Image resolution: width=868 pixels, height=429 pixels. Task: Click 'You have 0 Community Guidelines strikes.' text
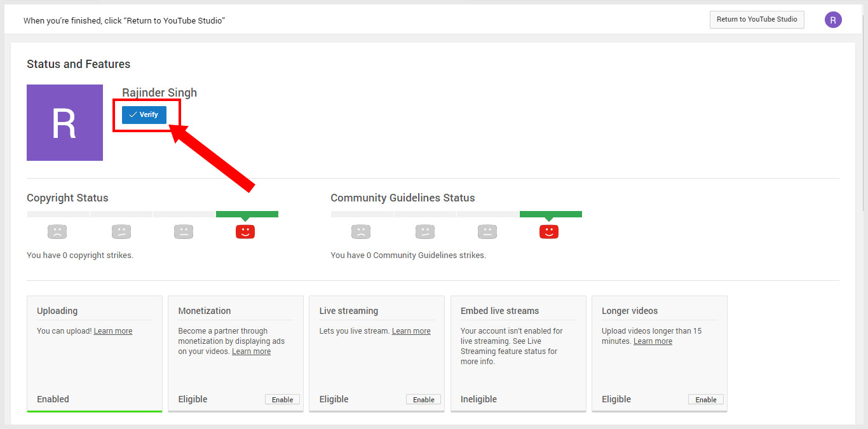[x=408, y=255]
